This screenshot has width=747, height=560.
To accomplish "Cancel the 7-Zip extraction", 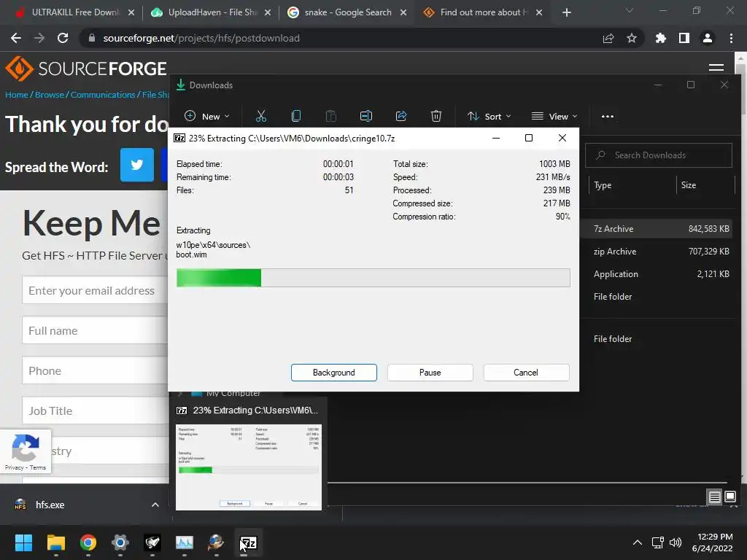I will (526, 373).
